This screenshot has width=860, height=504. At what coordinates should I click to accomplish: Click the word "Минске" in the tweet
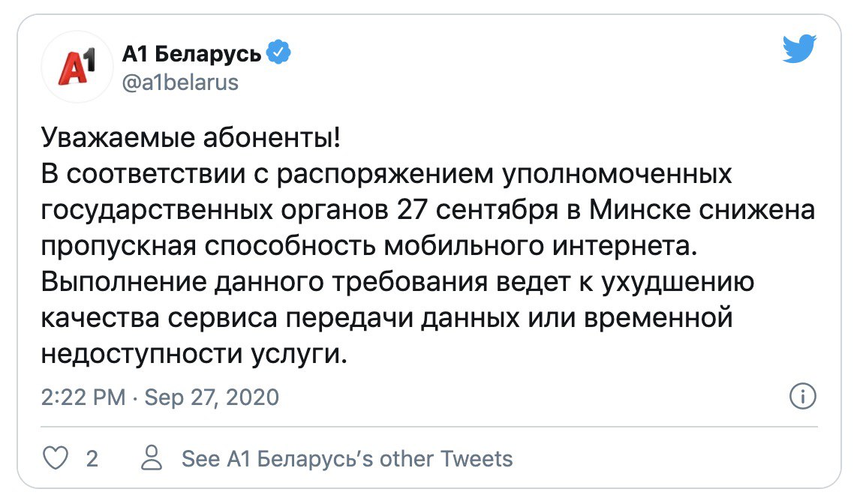coord(636,211)
